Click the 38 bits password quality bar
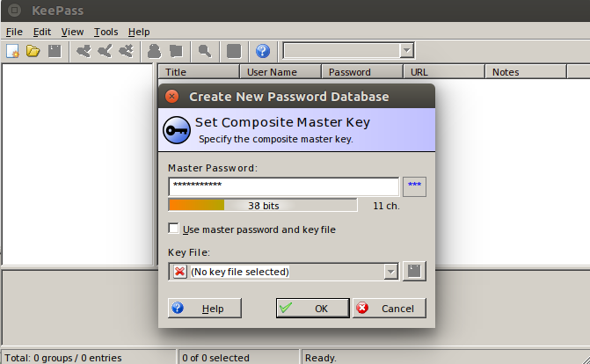This screenshot has height=364, width=590. tap(263, 206)
